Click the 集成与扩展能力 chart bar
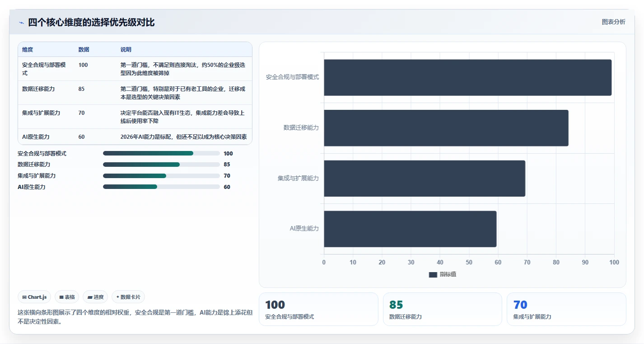 425,179
